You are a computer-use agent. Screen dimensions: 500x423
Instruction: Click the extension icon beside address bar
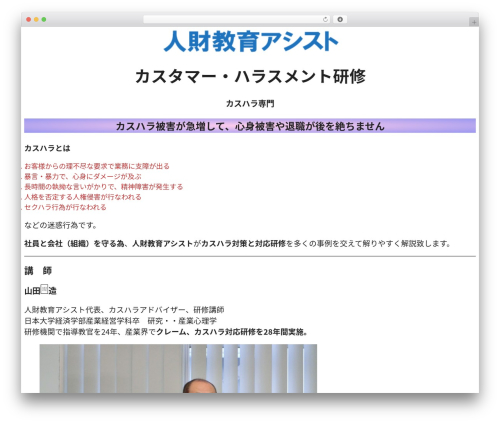(340, 20)
